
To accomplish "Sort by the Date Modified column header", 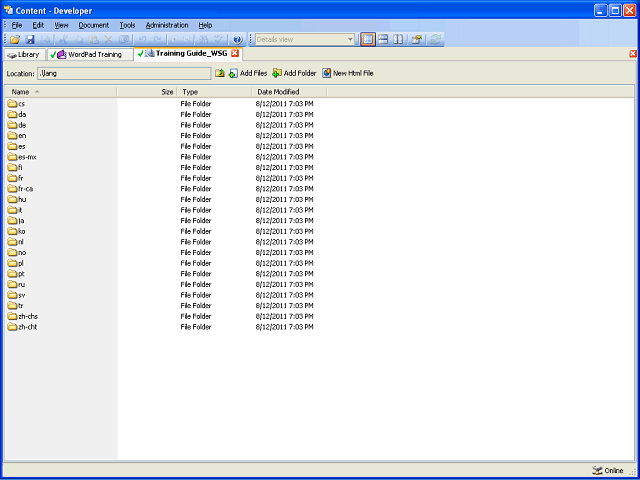I will pyautogui.click(x=289, y=92).
